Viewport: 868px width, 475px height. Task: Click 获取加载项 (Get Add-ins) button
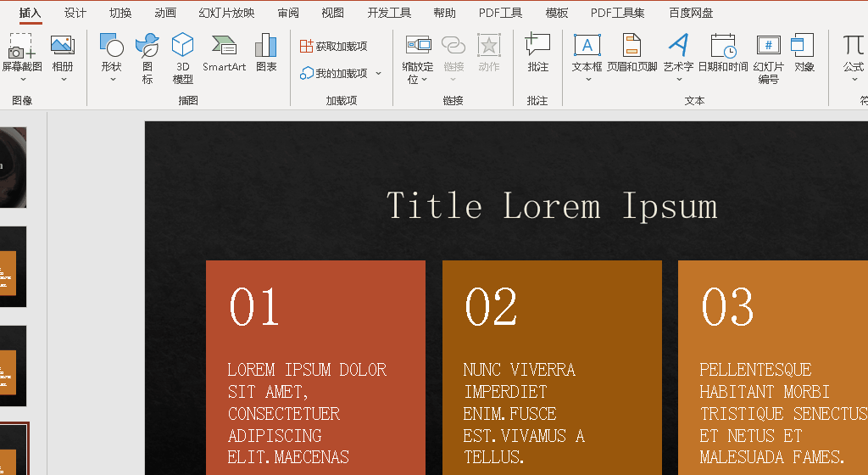point(334,46)
